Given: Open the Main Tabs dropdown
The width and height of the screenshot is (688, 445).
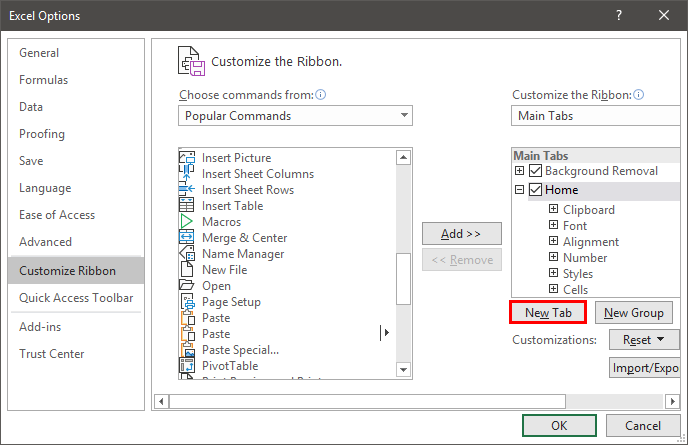Looking at the screenshot, I should coord(595,115).
